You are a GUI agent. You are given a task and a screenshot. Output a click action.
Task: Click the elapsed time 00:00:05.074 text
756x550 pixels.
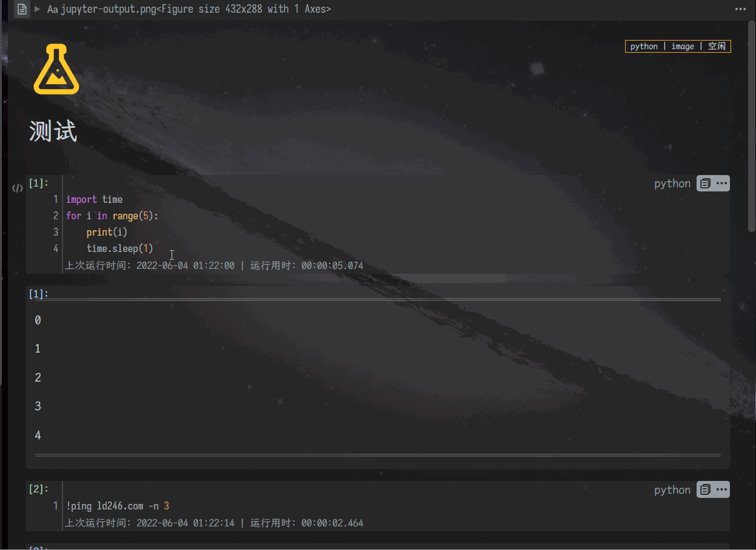click(x=332, y=265)
